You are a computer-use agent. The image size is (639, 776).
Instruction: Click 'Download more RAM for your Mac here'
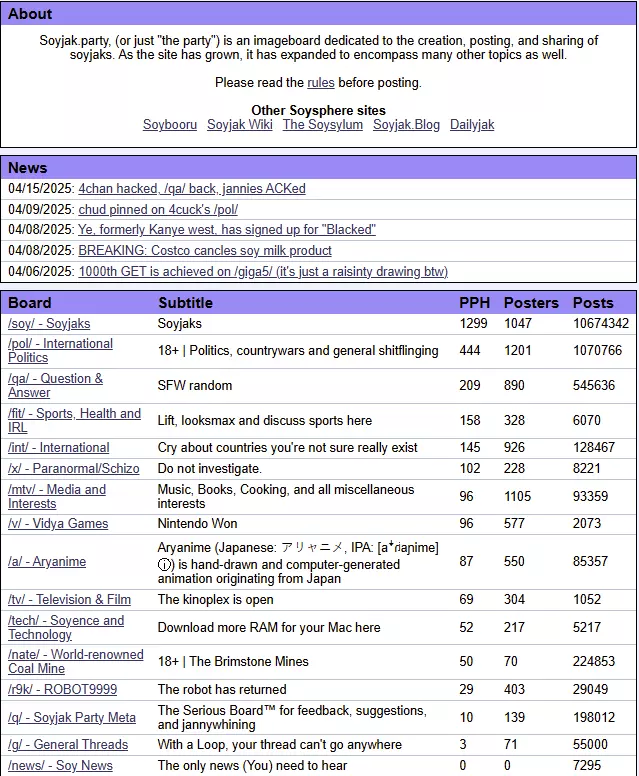pyautogui.click(x=269, y=628)
